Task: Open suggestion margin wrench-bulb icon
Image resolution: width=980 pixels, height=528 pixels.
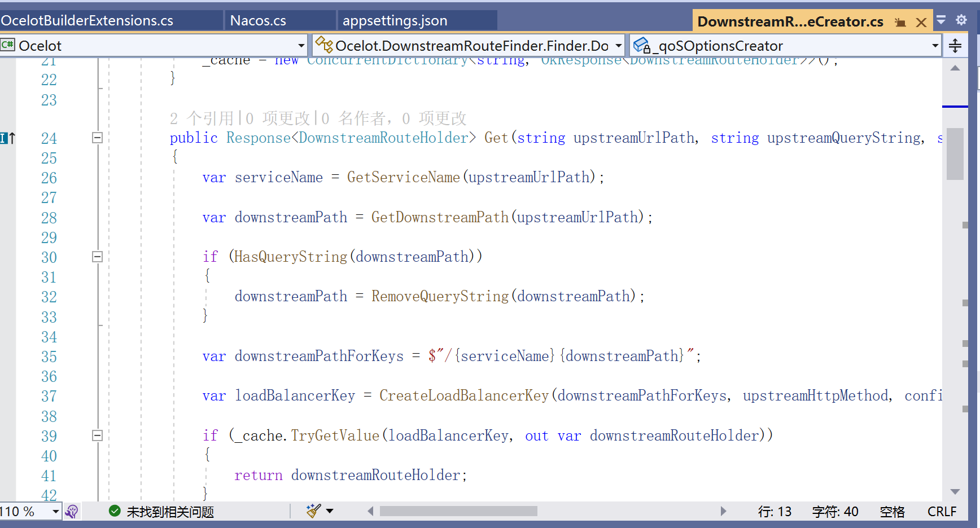Action: [x=72, y=511]
